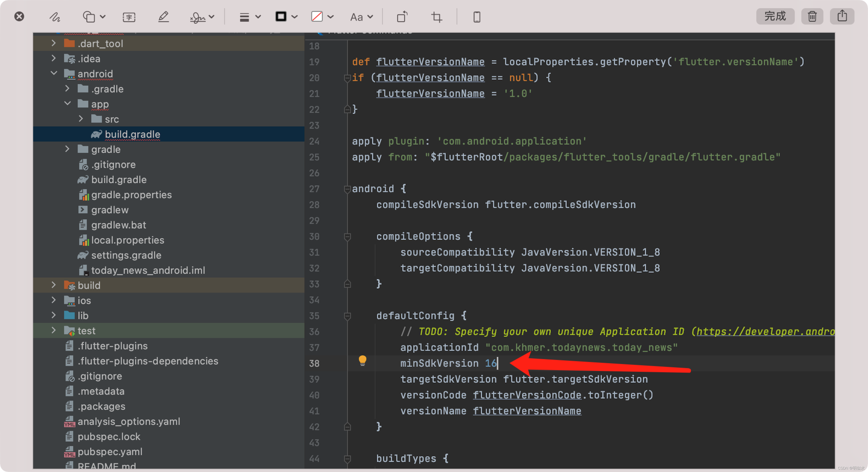Viewport: 868px width, 472px height.
Task: Select the Highlight pen tool
Action: [163, 17]
